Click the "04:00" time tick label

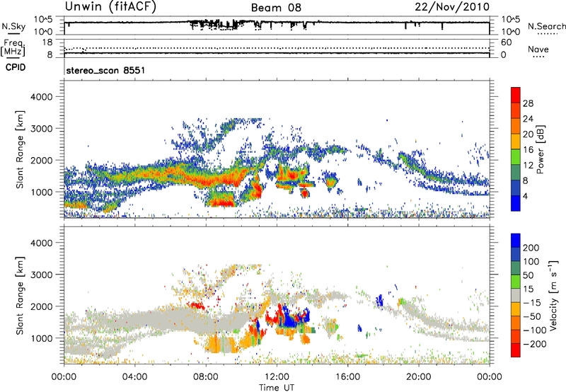coord(134,377)
